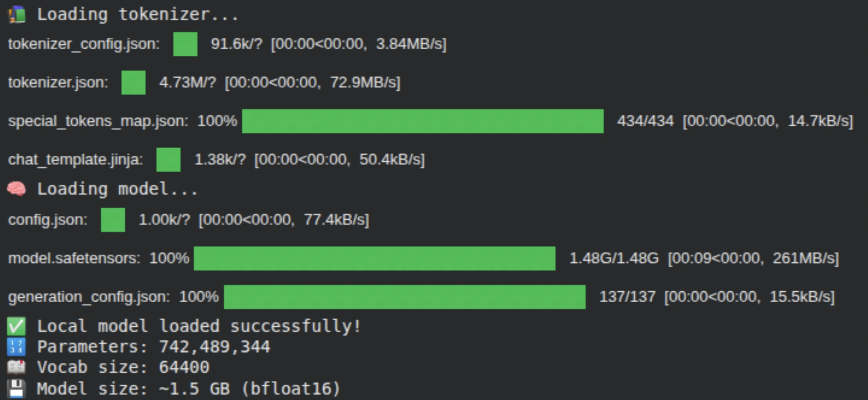Click the floppy disk emoji by Model size
Viewport: 868px width, 400px height.
[16, 389]
